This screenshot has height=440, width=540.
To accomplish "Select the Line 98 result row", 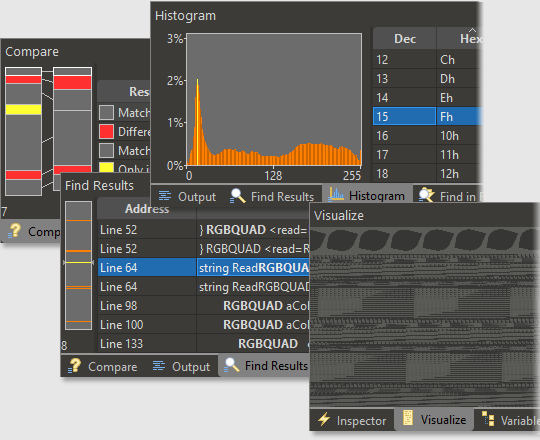I will coord(203,306).
